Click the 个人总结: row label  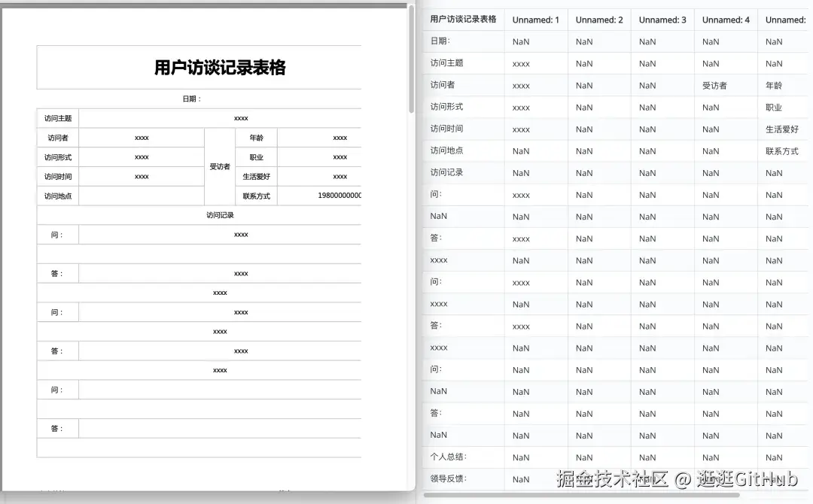[x=449, y=457]
